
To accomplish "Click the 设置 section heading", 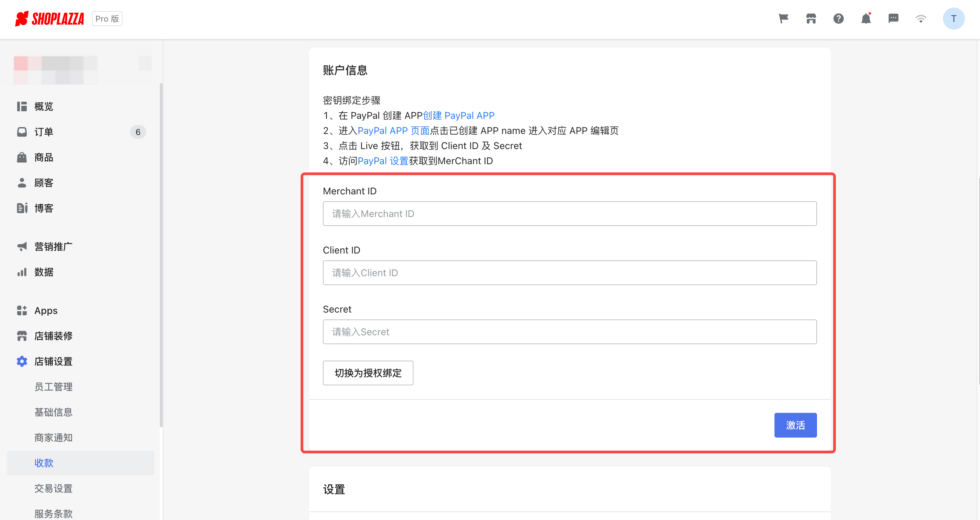I will pyautogui.click(x=334, y=489).
